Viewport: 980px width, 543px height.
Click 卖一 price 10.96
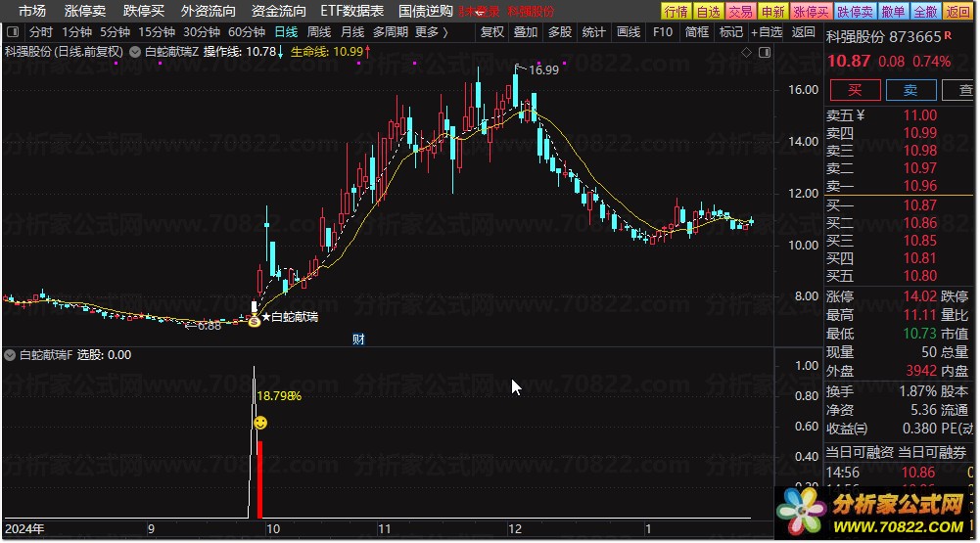click(920, 186)
